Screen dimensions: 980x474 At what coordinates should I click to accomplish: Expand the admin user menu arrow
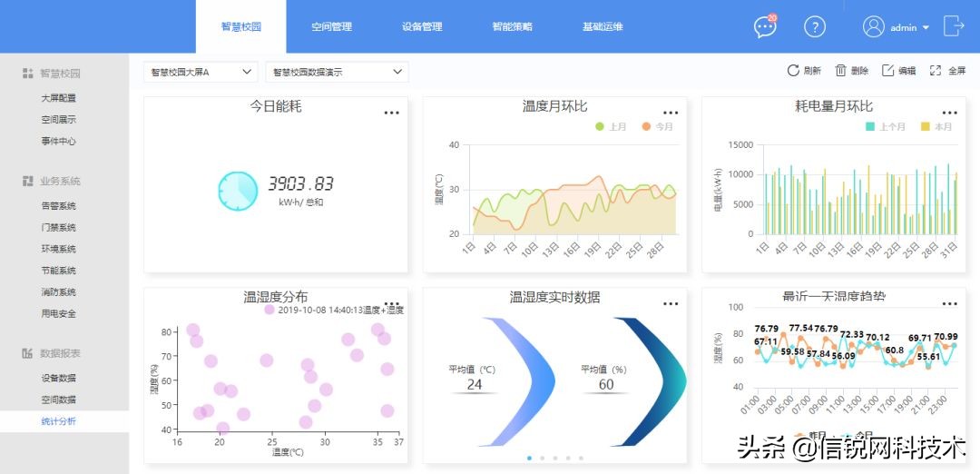(926, 28)
